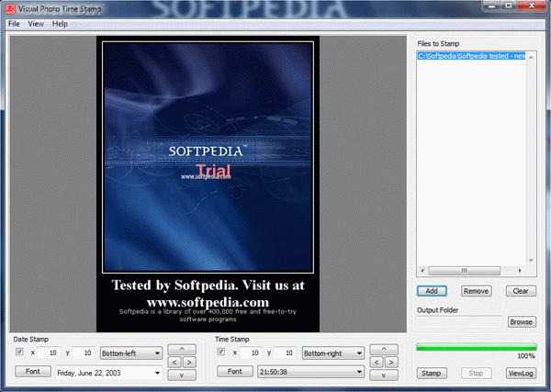The height and width of the screenshot is (392, 551).
Task: Nudge Time Stamp right with arrow button
Action: pyautogui.click(x=389, y=362)
